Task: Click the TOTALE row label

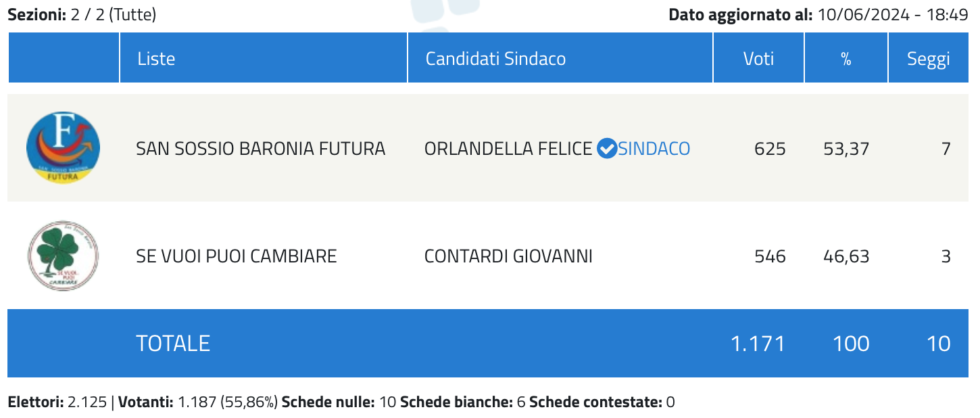Action: pos(173,344)
